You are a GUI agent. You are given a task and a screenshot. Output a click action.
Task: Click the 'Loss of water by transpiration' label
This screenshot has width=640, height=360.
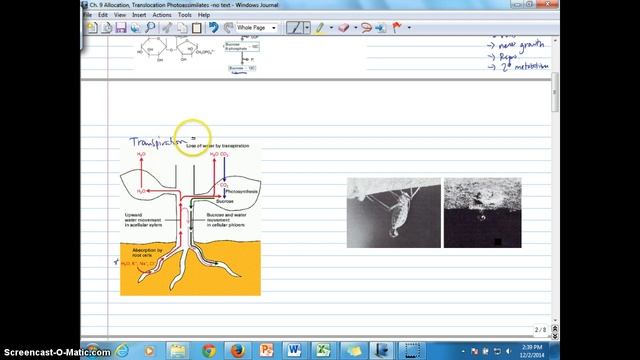[218, 146]
